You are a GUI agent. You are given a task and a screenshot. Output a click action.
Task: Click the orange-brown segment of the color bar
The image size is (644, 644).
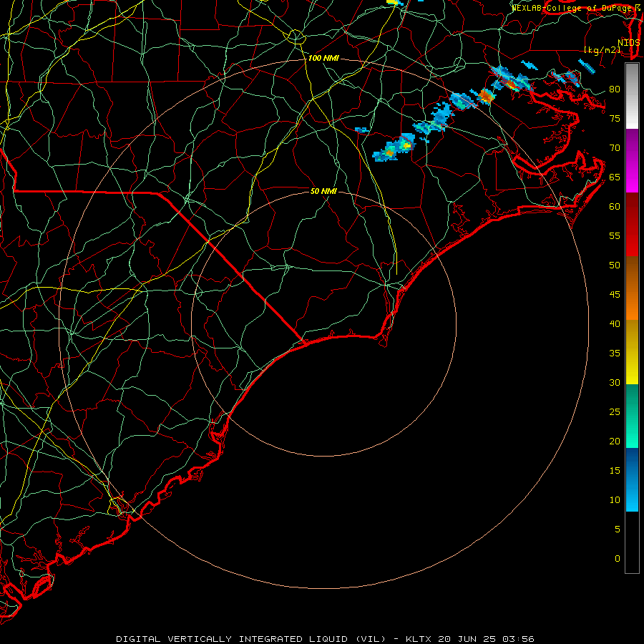tap(632, 288)
